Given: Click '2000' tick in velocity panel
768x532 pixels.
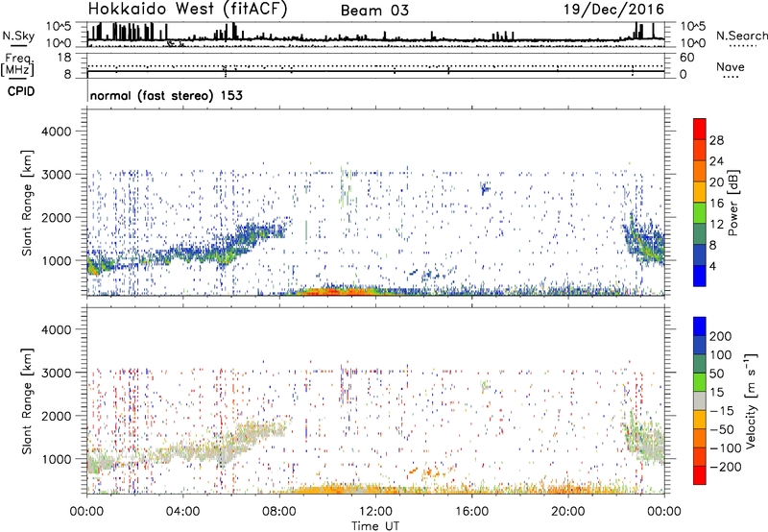Looking at the screenshot, I should click(57, 416).
